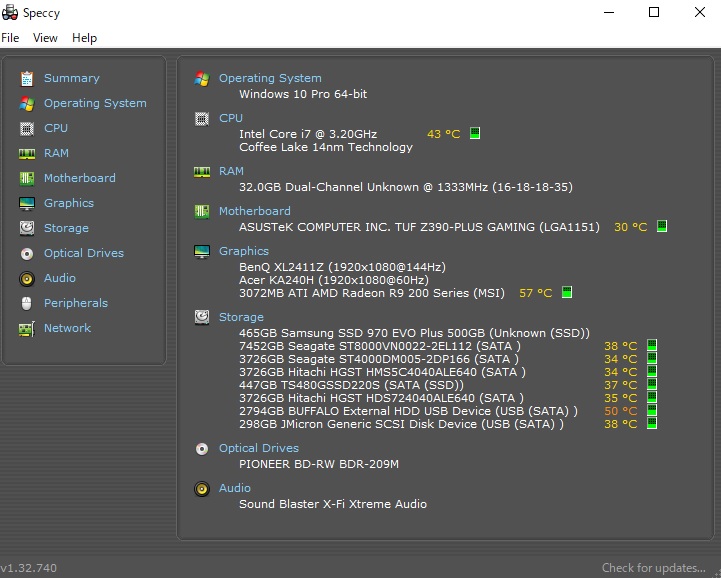Click the Audio speaker icon in main panel
The image size is (721, 578).
click(202, 488)
